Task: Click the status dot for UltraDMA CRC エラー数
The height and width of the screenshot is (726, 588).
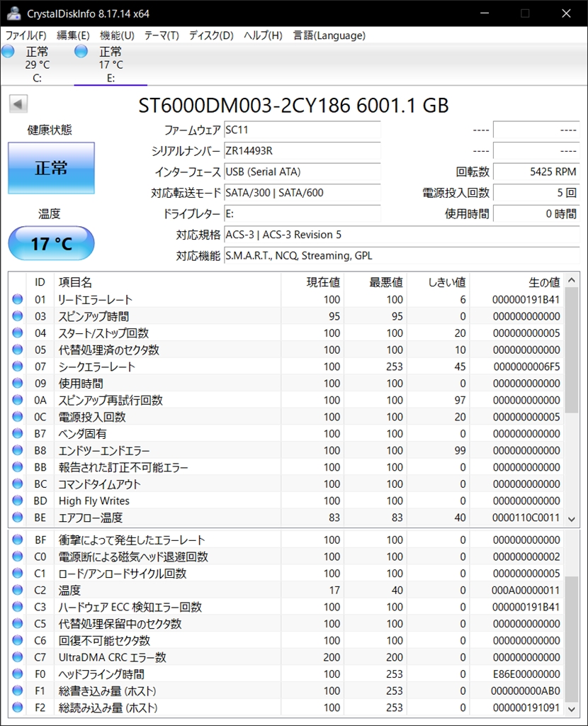Action: 18,657
